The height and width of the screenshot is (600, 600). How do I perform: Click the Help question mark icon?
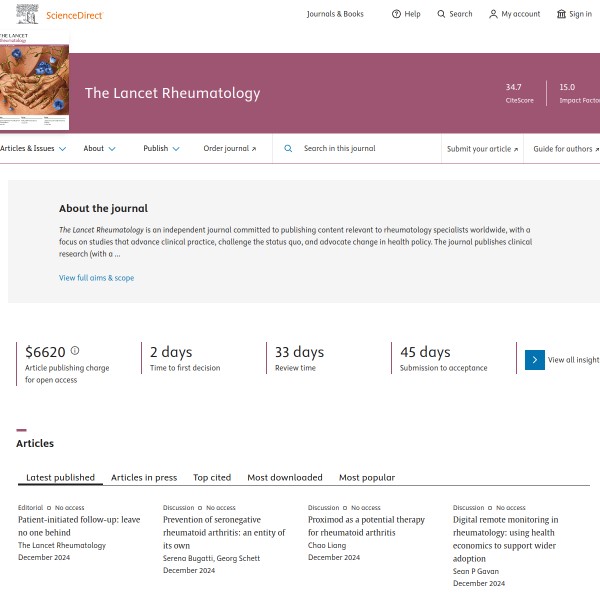(396, 14)
